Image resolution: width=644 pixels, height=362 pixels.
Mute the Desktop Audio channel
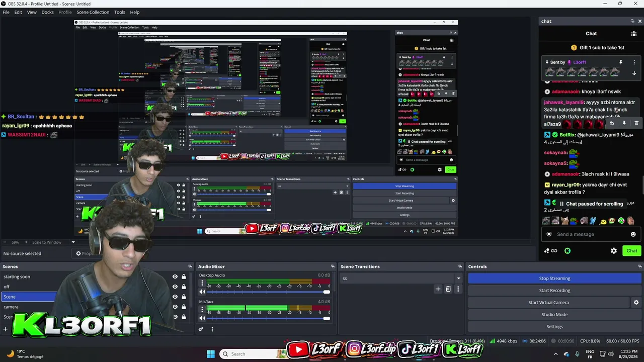[202, 292]
